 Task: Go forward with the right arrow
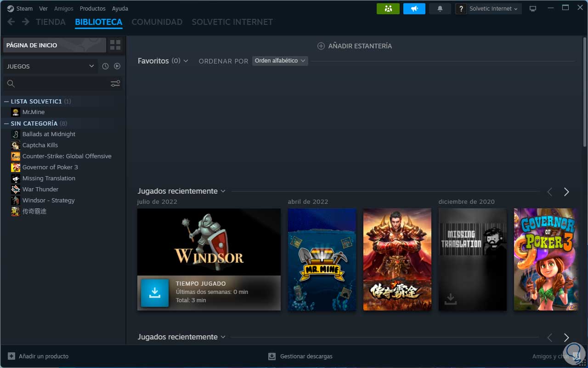pos(26,22)
